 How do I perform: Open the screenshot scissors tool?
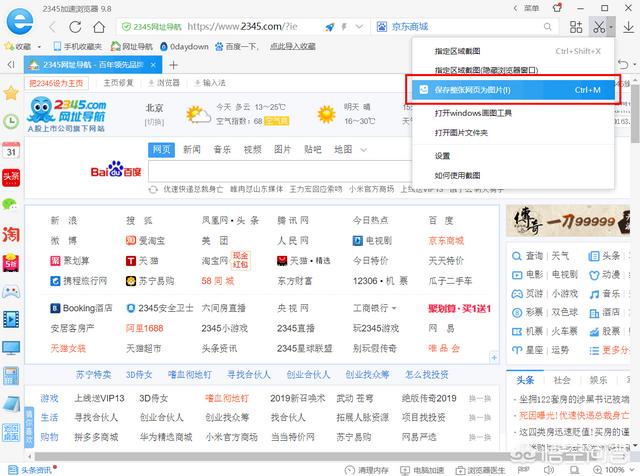(x=599, y=27)
